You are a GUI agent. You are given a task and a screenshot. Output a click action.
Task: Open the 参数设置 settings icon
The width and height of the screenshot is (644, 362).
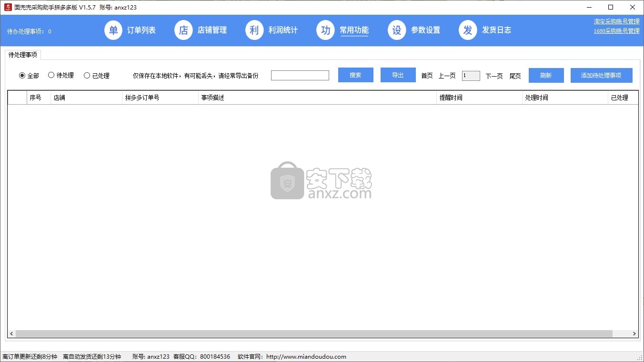tap(397, 30)
